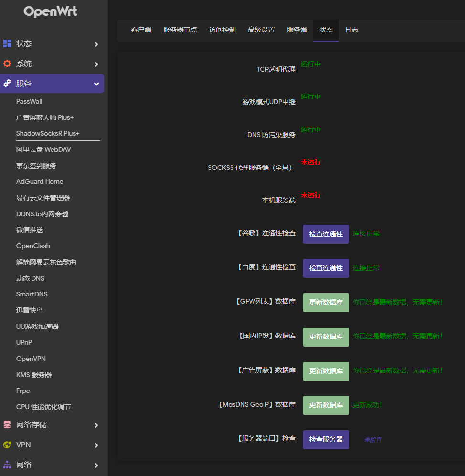The image size is (465, 476).
Task: Open UU游戏加速器 service
Action: pos(37,327)
